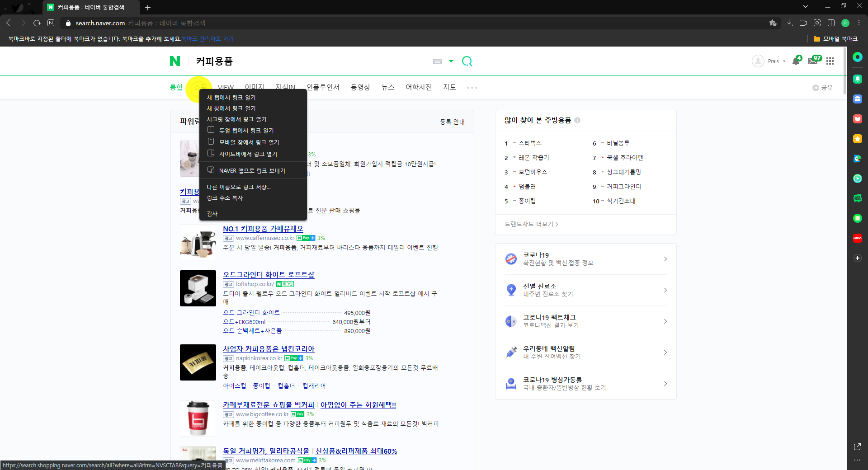The width and height of the screenshot is (868, 470).
Task: Open the 우리동네 백신알림 row chevron
Action: click(x=665, y=352)
